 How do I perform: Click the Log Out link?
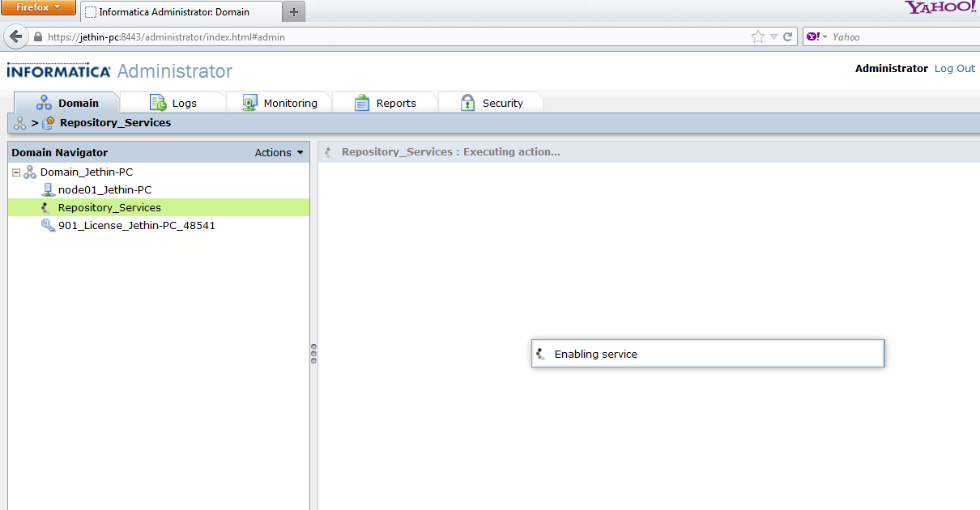pos(955,69)
